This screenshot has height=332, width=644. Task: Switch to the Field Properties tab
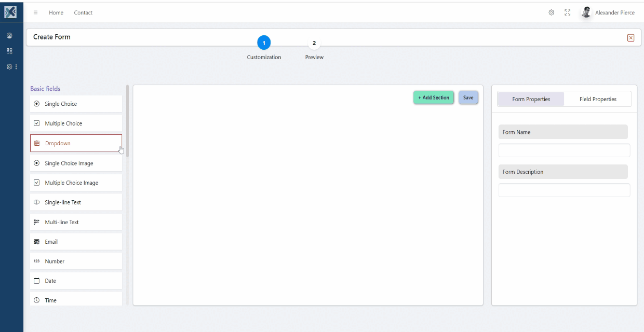598,99
